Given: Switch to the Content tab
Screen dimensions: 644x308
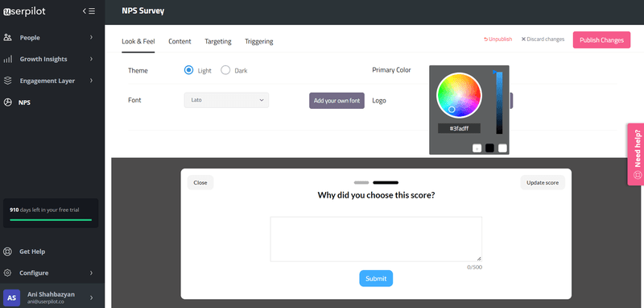Looking at the screenshot, I should (180, 42).
